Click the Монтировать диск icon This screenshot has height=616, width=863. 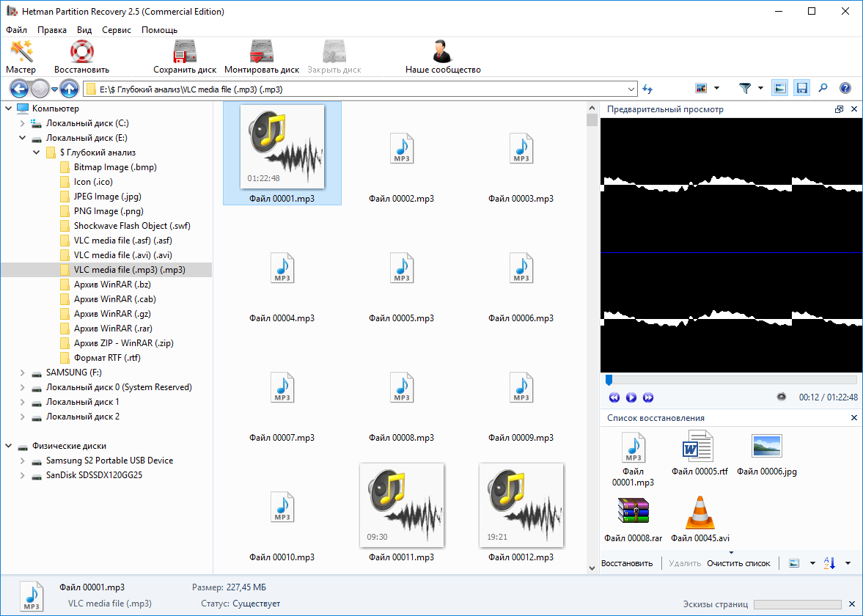(262, 57)
